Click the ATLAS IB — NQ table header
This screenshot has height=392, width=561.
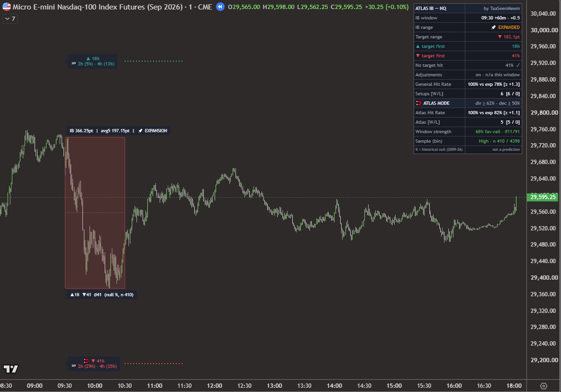(x=431, y=8)
